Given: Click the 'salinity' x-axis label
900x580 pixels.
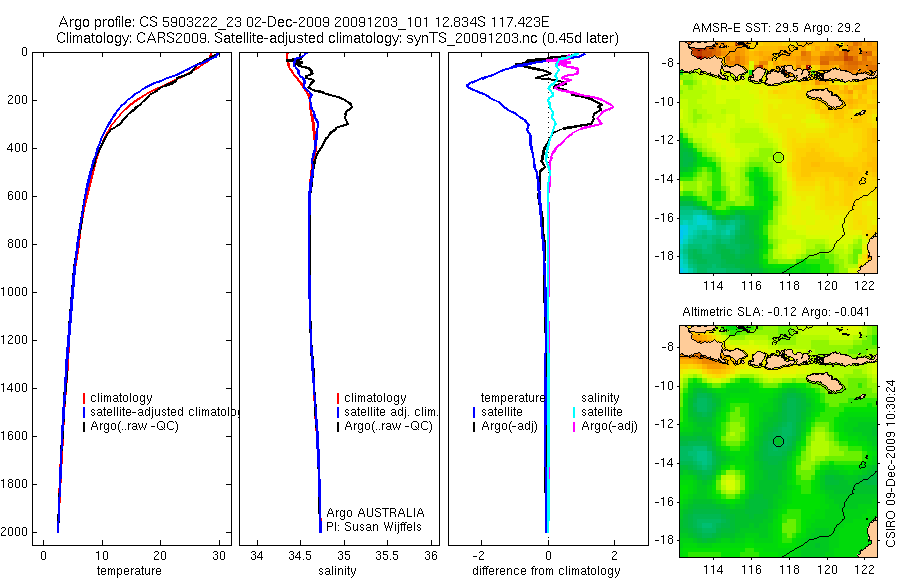Looking at the screenshot, I should click(x=338, y=571).
